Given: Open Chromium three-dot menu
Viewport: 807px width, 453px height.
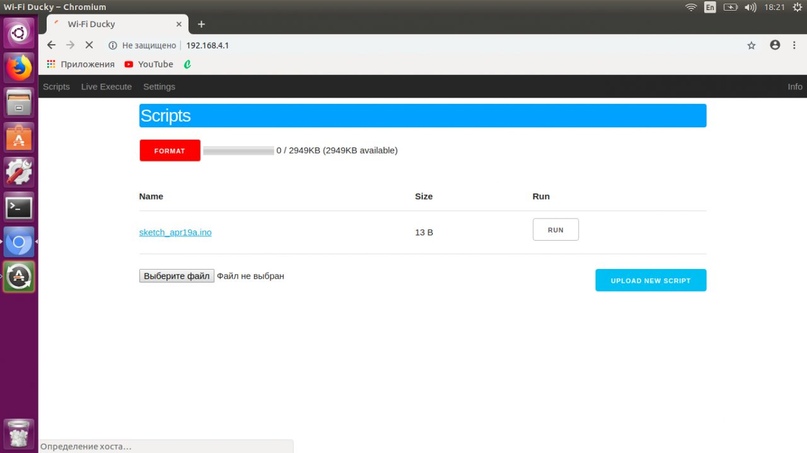Looking at the screenshot, I should (x=795, y=45).
